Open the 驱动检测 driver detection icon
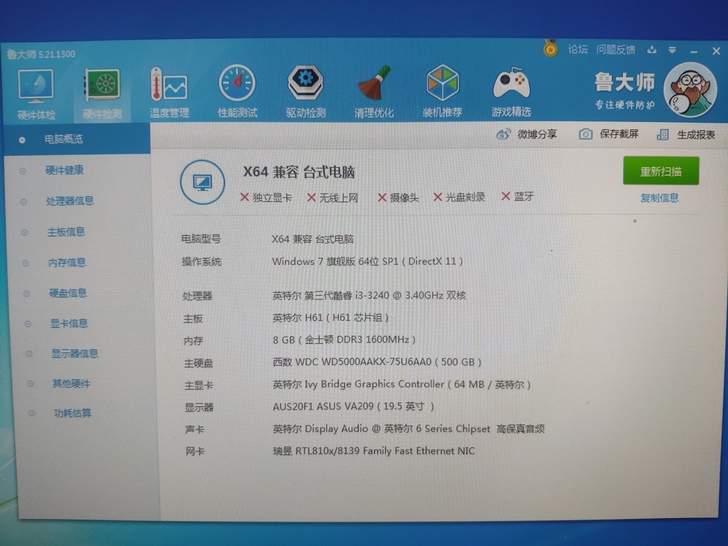The width and height of the screenshot is (728, 546). pyautogui.click(x=306, y=91)
